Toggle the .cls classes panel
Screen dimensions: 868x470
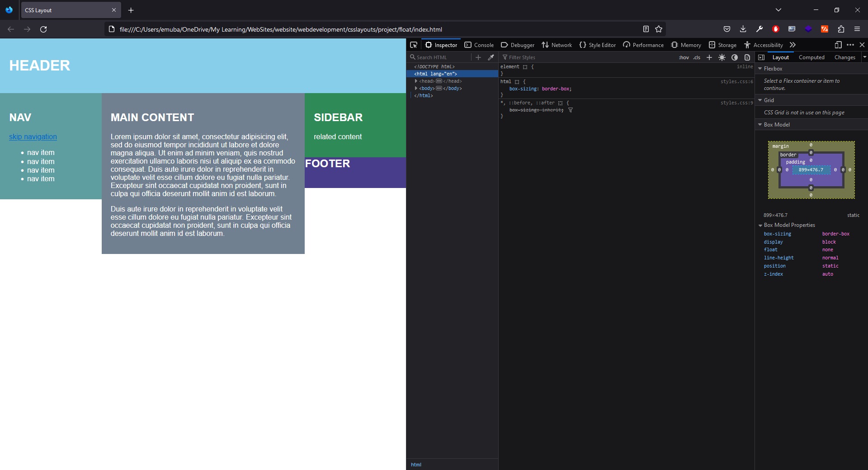697,57
